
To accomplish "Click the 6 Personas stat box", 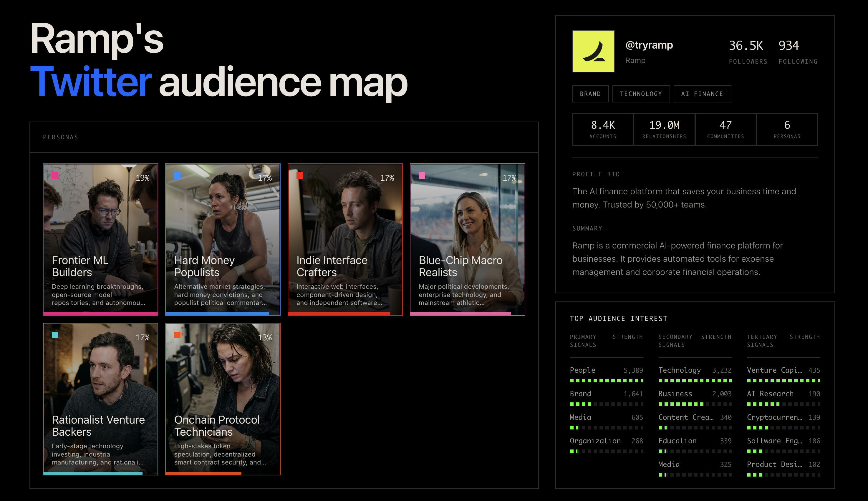I will [787, 130].
